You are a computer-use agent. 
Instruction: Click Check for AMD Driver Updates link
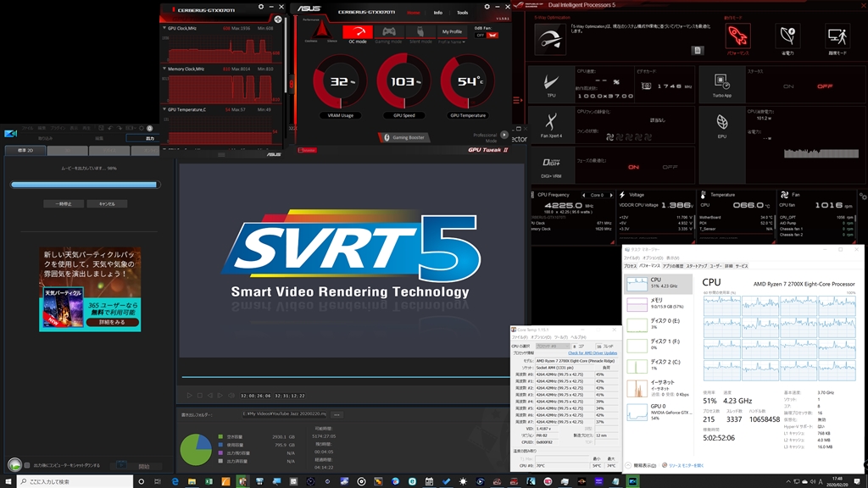[593, 353]
